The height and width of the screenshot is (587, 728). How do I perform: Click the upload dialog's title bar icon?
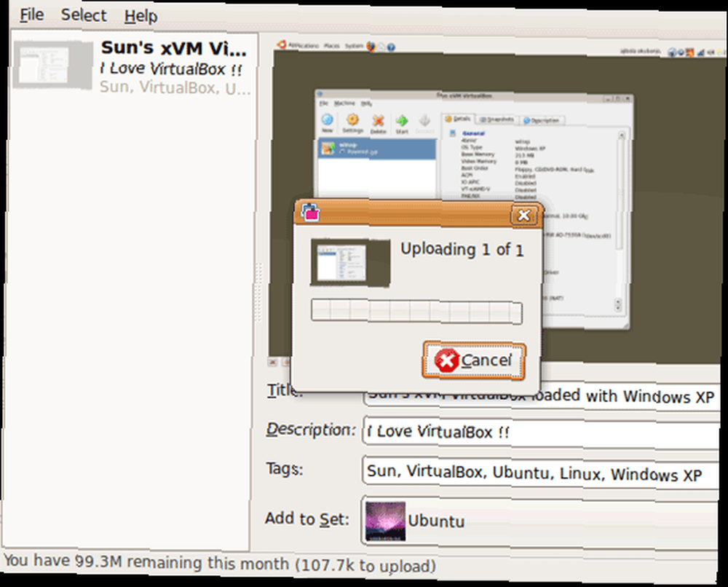click(310, 212)
